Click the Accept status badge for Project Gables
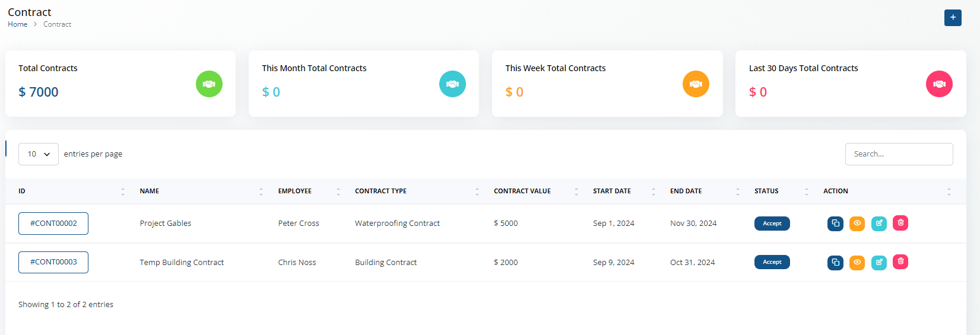This screenshot has height=335, width=980. point(772,224)
